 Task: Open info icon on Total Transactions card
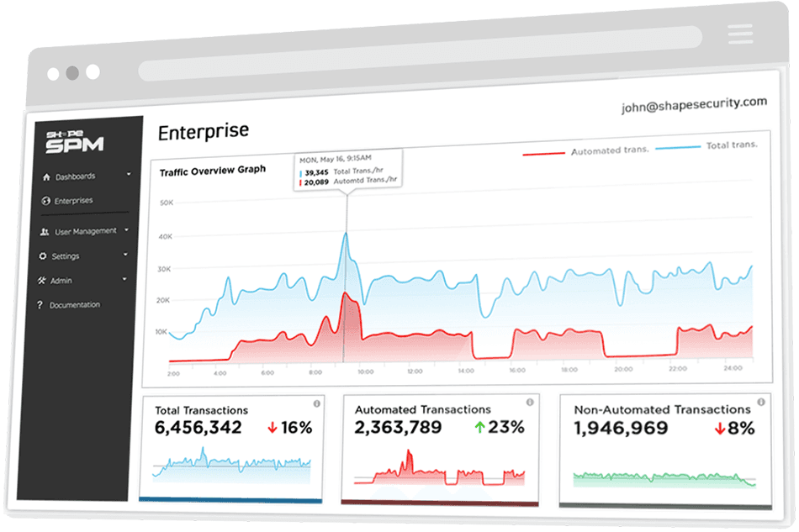pyautogui.click(x=317, y=403)
